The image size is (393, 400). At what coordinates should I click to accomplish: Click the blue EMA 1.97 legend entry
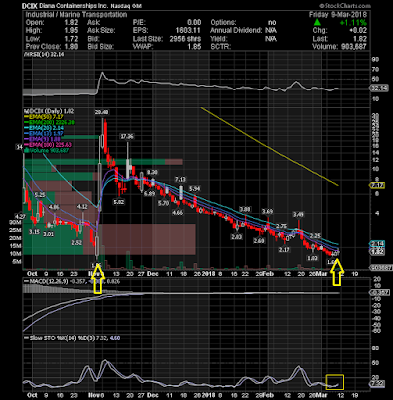44,134
